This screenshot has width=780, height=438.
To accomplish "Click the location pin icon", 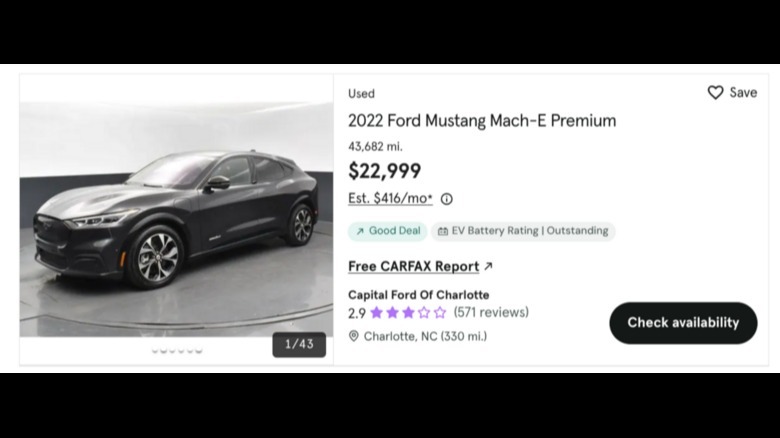I will click(353, 336).
